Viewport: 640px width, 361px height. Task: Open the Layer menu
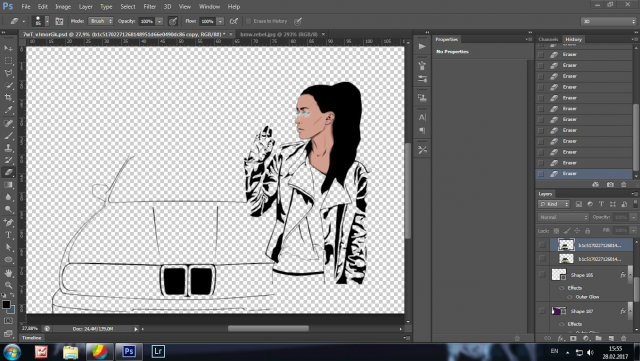[85, 7]
